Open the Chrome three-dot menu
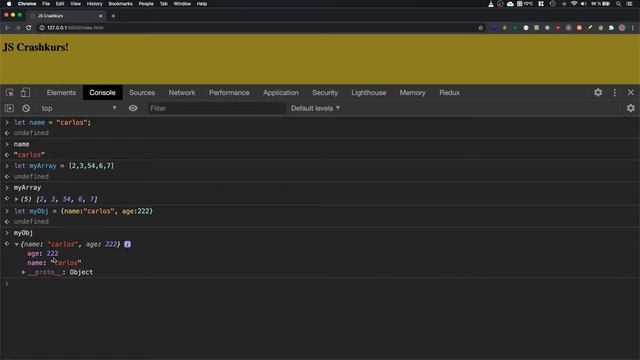Image resolution: width=640 pixels, height=360 pixels. pos(633,28)
